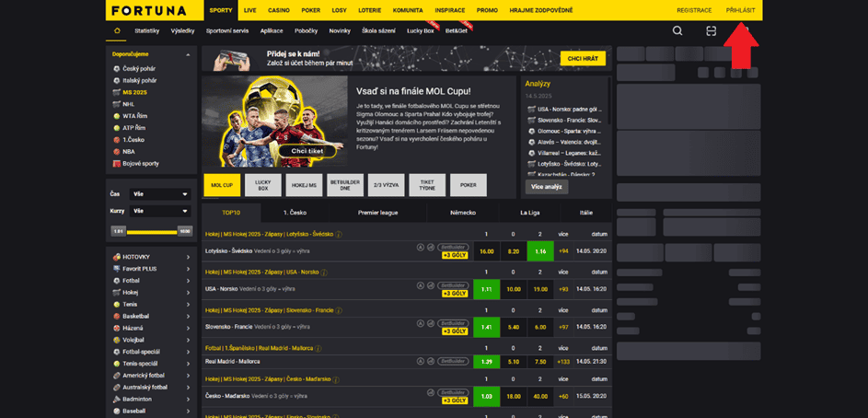Viewport: 868px width, 418px height.
Task: Collapse the Doporučujeme section
Action: [x=188, y=55]
